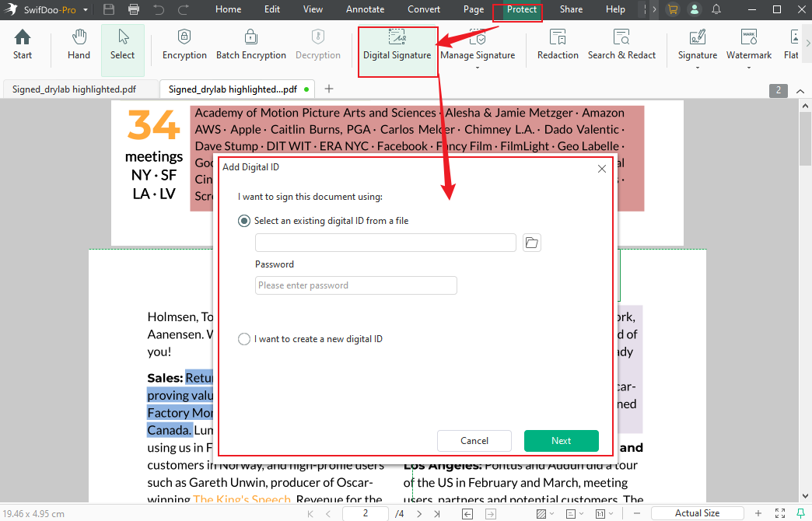Open the SwifDoo-Pro title bar dropdown
This screenshot has width=812, height=521.
85,9
